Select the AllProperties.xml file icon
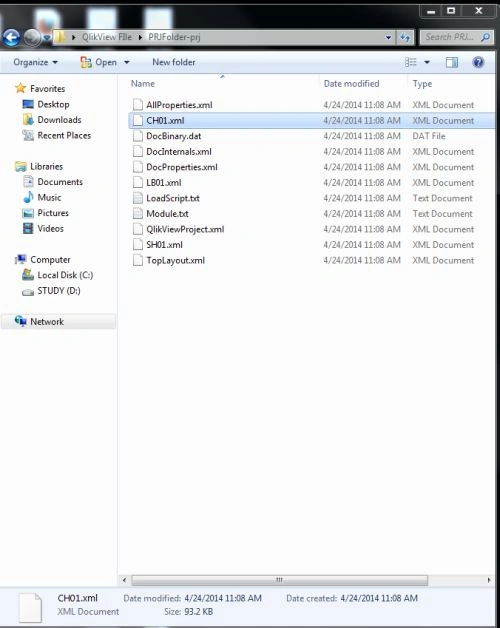Image resolution: width=500 pixels, height=628 pixels. point(138,105)
